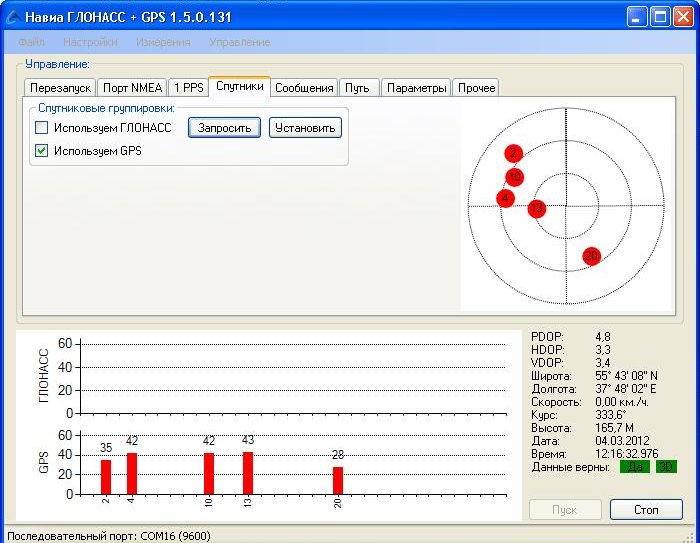The image size is (700, 543).
Task: Click the PDOP value 4,8
Action: point(603,337)
